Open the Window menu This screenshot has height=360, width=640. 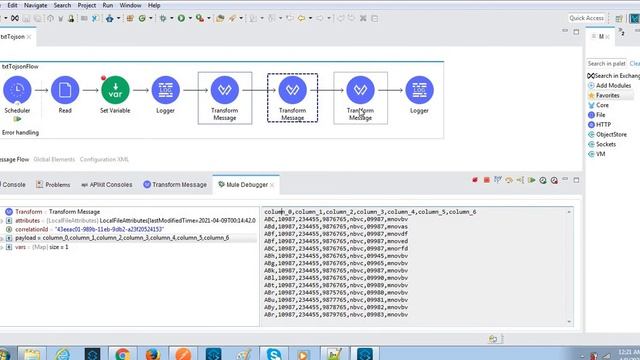(130, 5)
